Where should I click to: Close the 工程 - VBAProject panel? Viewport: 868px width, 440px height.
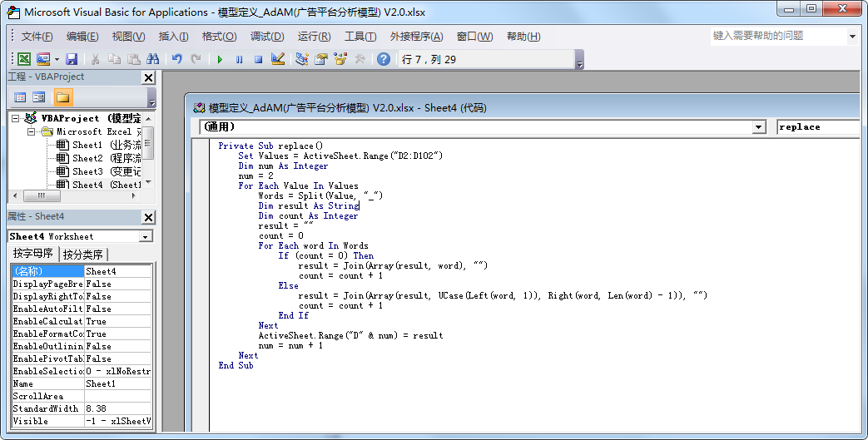[148, 77]
